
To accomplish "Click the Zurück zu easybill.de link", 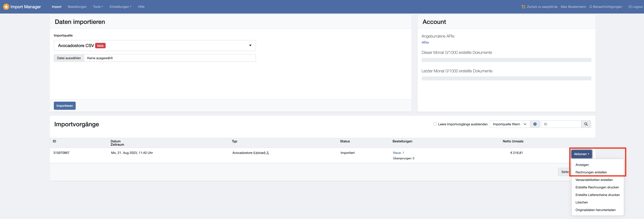I will pyautogui.click(x=542, y=7).
